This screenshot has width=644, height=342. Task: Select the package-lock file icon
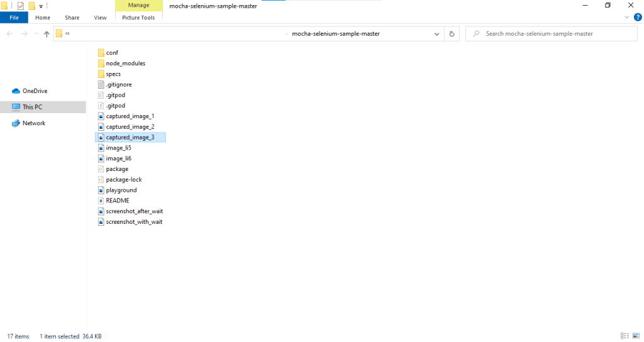tap(101, 179)
